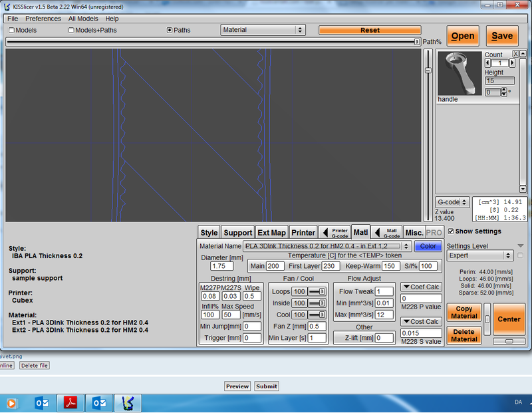Image resolution: width=532 pixels, height=417 pixels.
Task: Switch to the Ext Map tab
Action: tap(272, 233)
